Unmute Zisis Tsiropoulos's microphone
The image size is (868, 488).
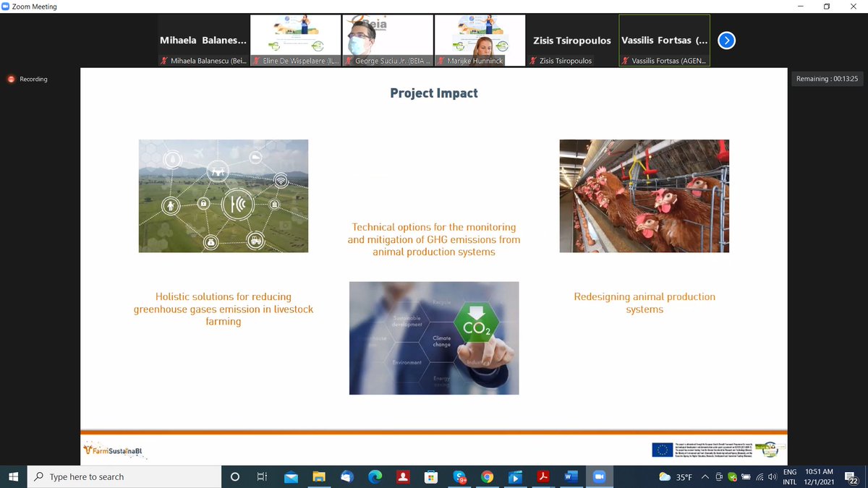click(533, 61)
